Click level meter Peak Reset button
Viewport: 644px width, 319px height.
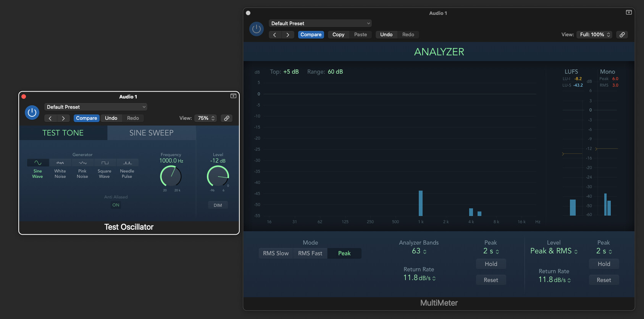(x=604, y=280)
